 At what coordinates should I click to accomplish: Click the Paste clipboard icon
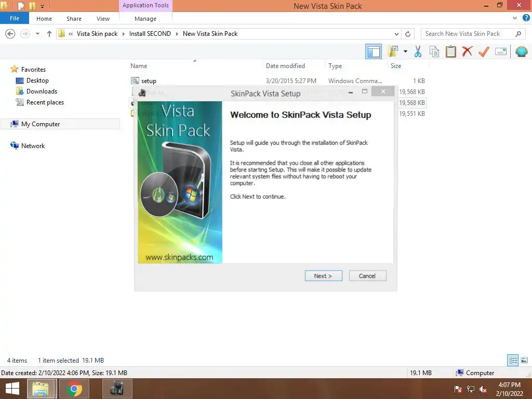coord(450,51)
